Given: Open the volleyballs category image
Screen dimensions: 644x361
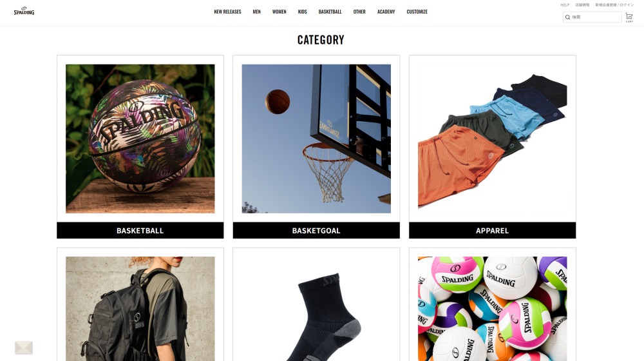Looking at the screenshot, I should [493, 309].
